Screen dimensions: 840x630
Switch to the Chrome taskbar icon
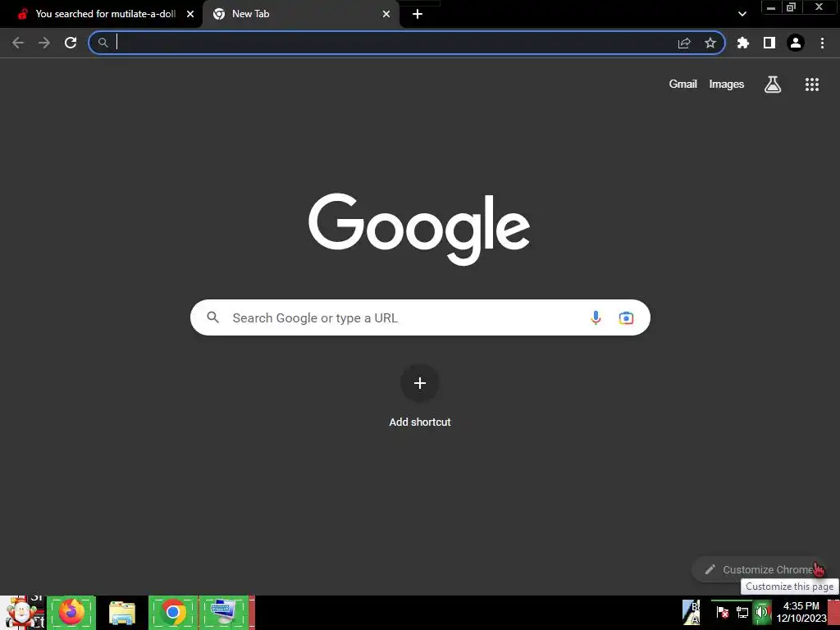[173, 612]
